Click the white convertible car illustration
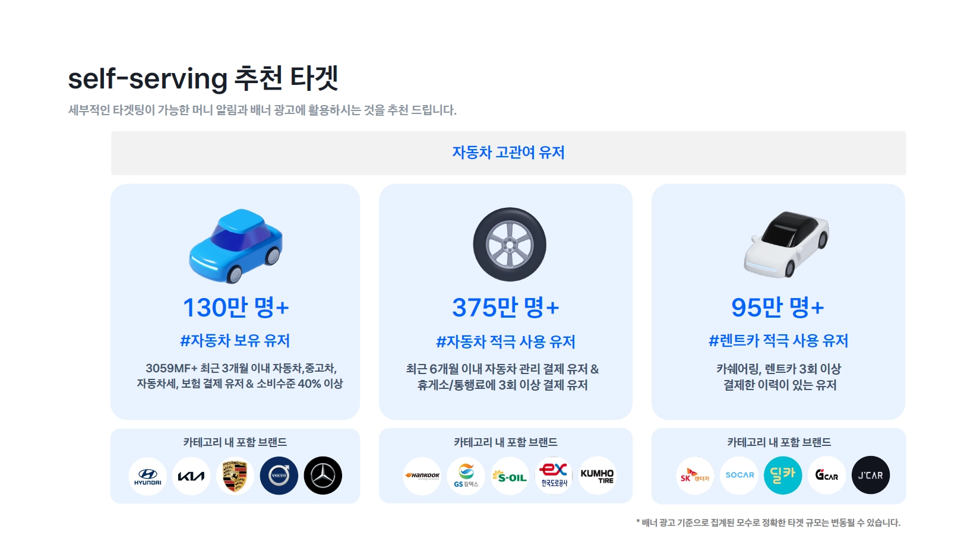980x551 pixels. coord(786,244)
